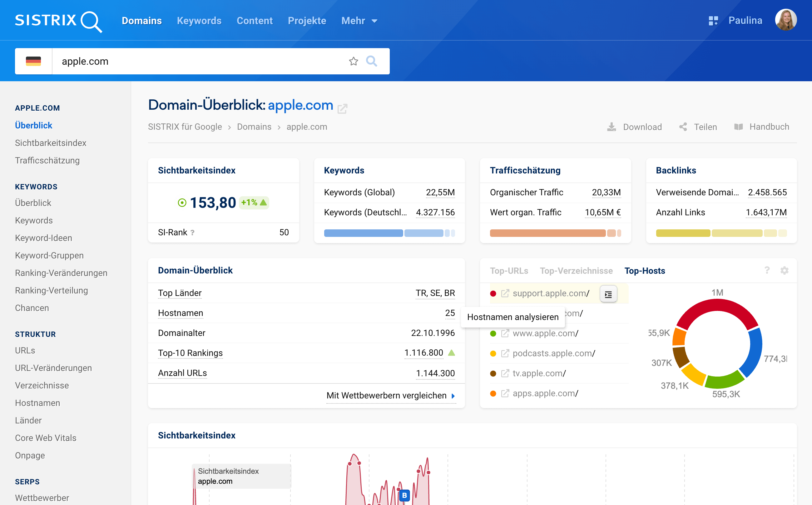Screen dimensions: 812x505
Task: Star apple.com as a favorite
Action: pos(354,61)
